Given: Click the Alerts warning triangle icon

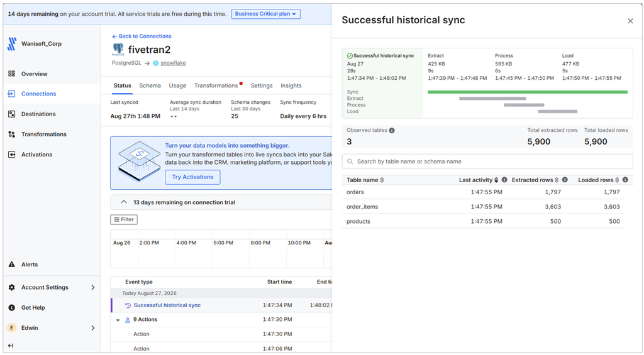Looking at the screenshot, I should [x=11, y=265].
